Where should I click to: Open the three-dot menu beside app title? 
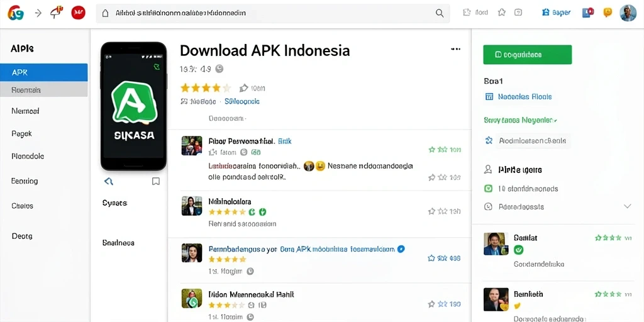[x=455, y=49]
